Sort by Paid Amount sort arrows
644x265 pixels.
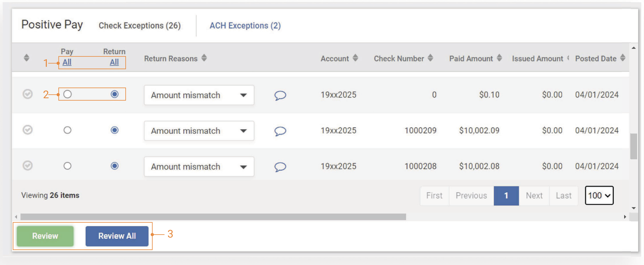point(499,58)
